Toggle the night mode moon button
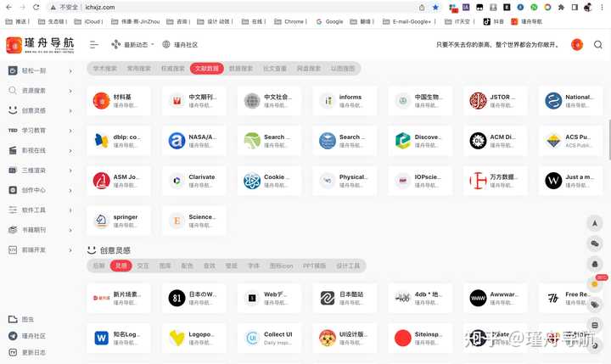The height and width of the screenshot is (364, 611). pyautogui.click(x=595, y=345)
